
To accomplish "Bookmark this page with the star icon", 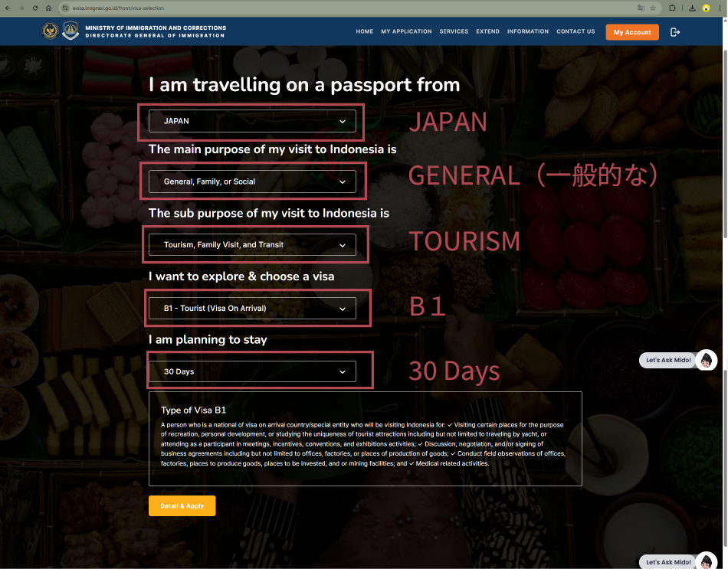I will (x=652, y=8).
